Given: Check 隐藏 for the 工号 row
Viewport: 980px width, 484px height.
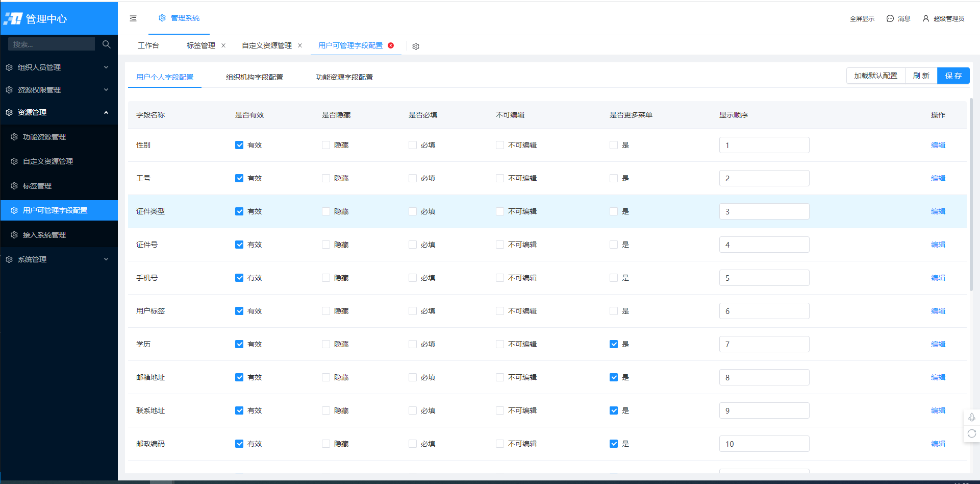Looking at the screenshot, I should (x=326, y=178).
